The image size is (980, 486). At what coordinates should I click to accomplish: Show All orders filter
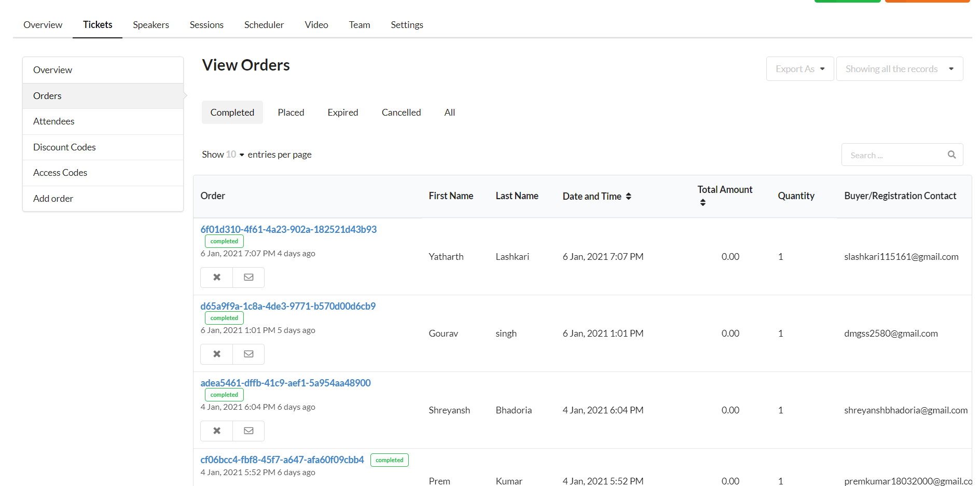pos(450,113)
